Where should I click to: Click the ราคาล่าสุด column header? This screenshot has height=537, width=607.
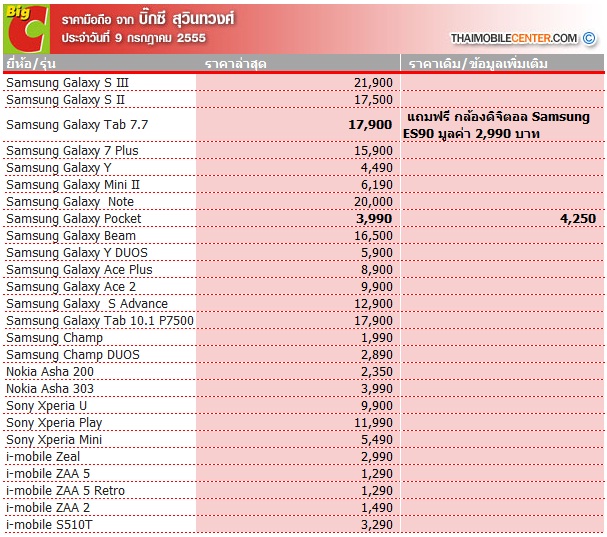coord(236,63)
